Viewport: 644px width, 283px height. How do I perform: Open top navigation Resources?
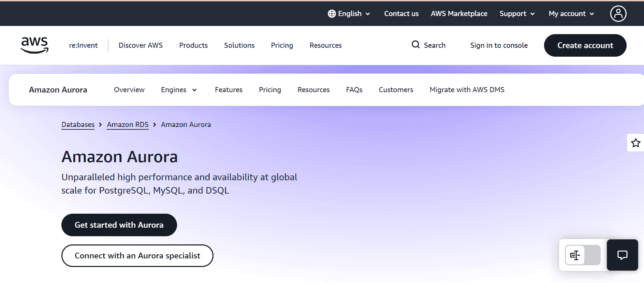(325, 45)
